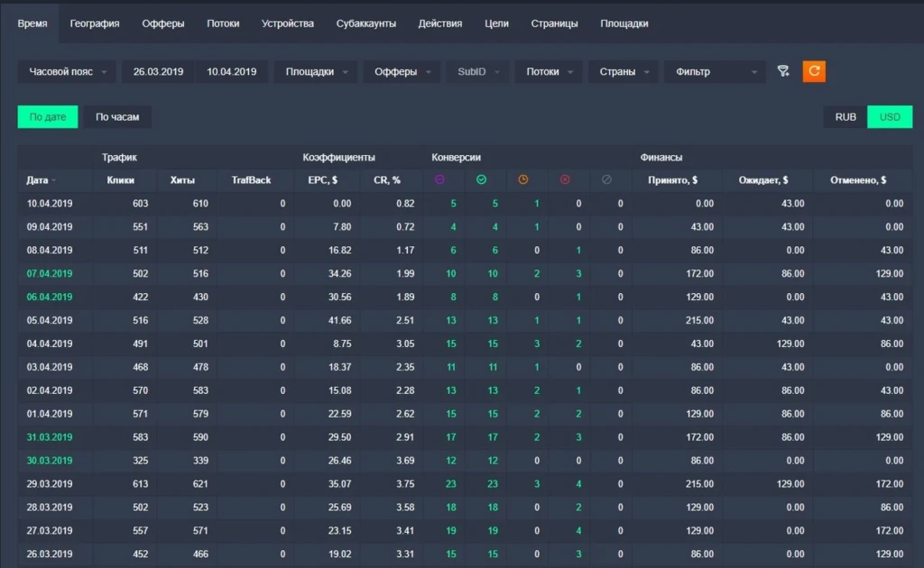924x568 pixels.
Task: Sort by the Ожидает, $ column header
Action: click(763, 180)
